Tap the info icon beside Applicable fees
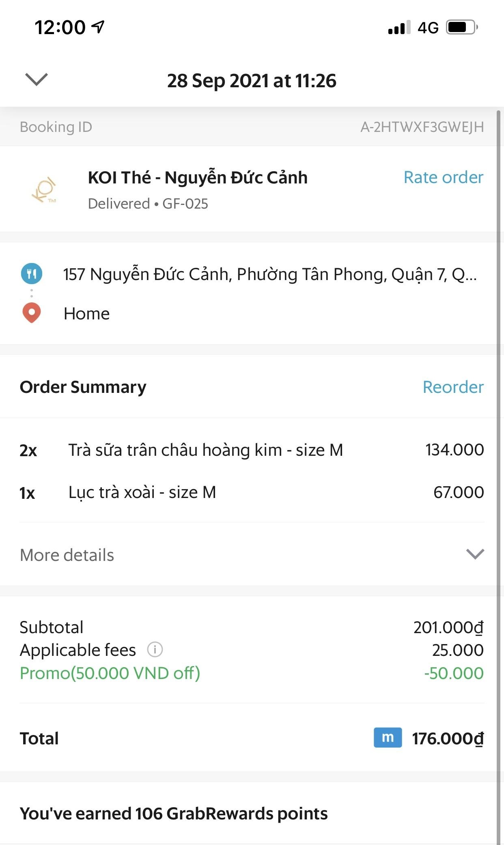This screenshot has width=504, height=845. [155, 650]
